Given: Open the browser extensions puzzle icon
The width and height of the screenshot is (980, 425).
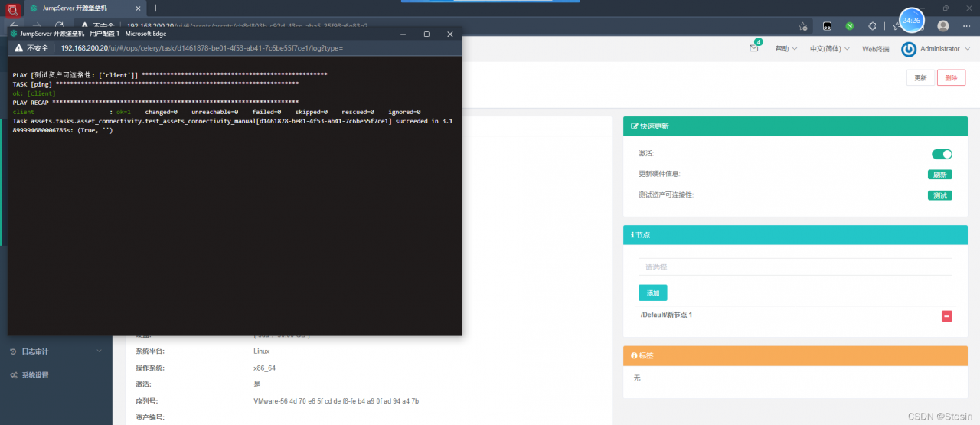Looking at the screenshot, I should [x=871, y=26].
